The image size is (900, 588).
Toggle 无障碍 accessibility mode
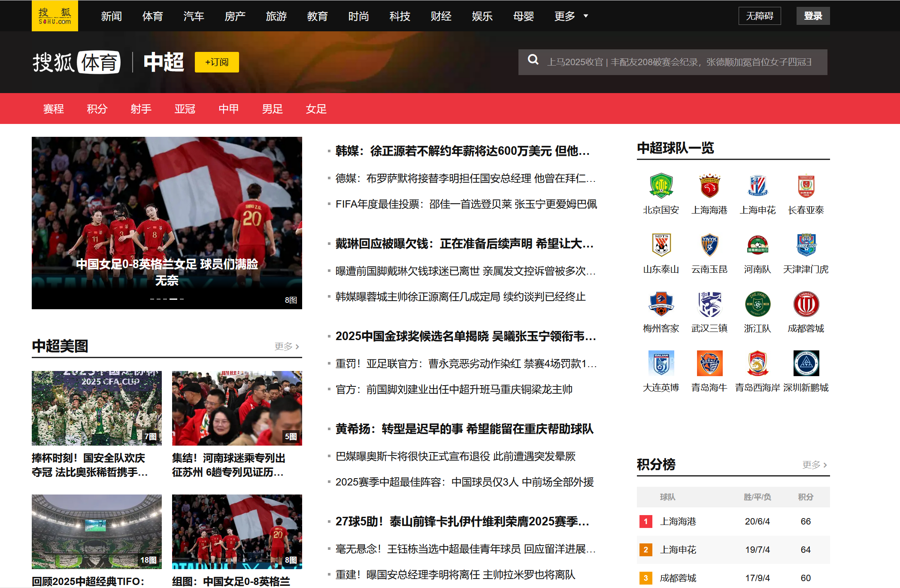[759, 16]
